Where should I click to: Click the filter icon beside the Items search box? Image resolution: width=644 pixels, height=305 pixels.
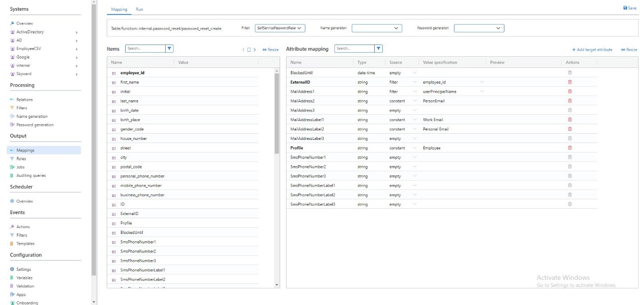pyautogui.click(x=169, y=48)
